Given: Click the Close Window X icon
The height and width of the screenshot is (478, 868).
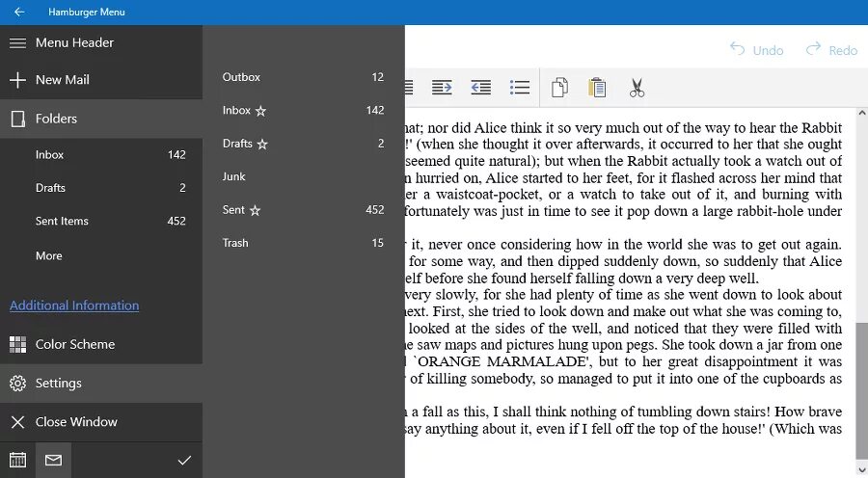Looking at the screenshot, I should tap(17, 422).
